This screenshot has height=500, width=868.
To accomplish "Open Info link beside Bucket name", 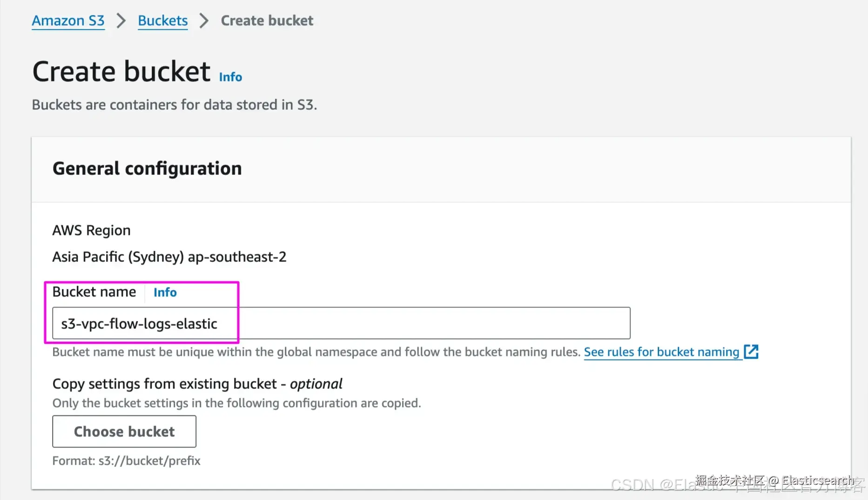I will (x=165, y=292).
